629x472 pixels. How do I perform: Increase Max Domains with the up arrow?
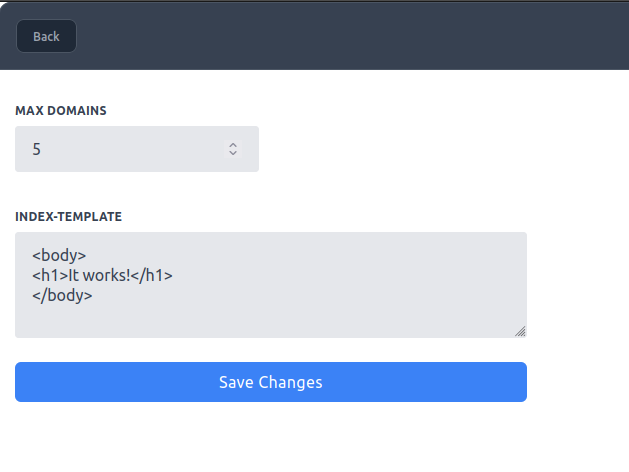point(233,144)
